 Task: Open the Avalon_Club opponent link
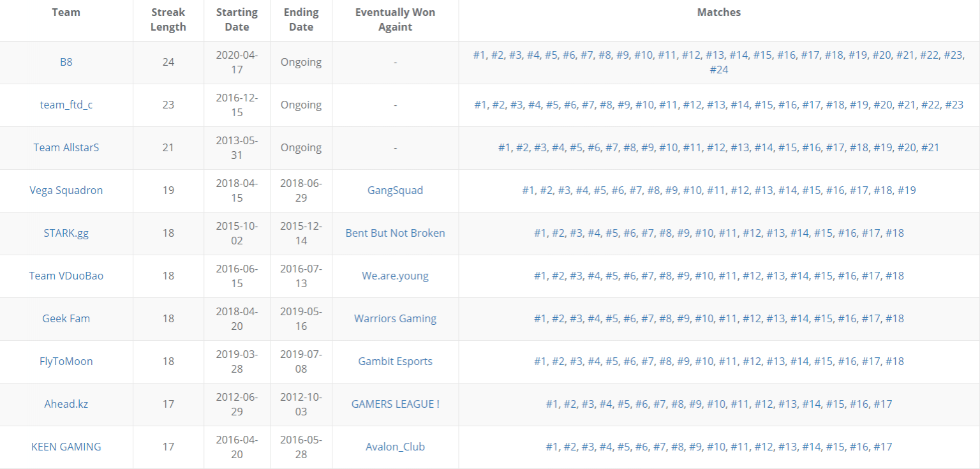pos(396,447)
